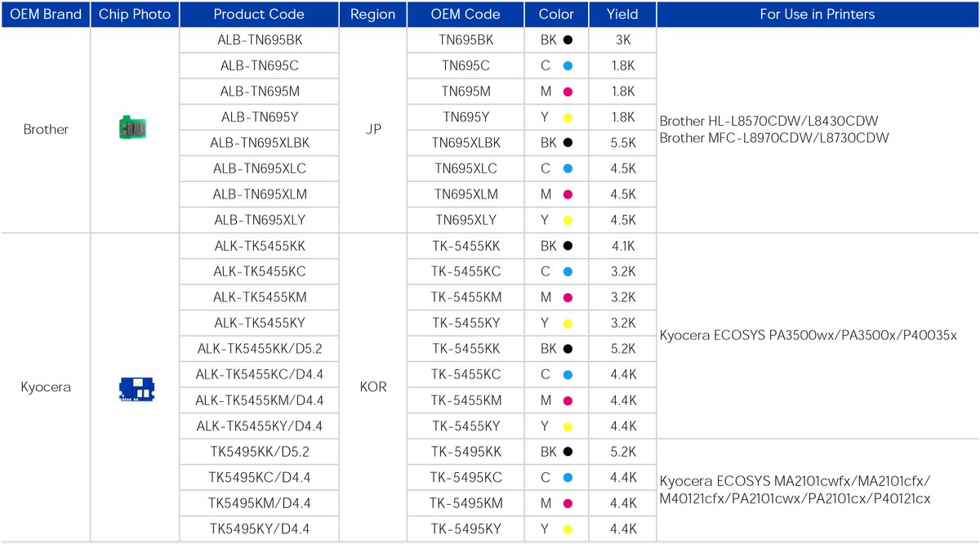Screen dimensions: 980x544
Task: Select product code ALB-TN695XLBK
Action: coord(260,143)
